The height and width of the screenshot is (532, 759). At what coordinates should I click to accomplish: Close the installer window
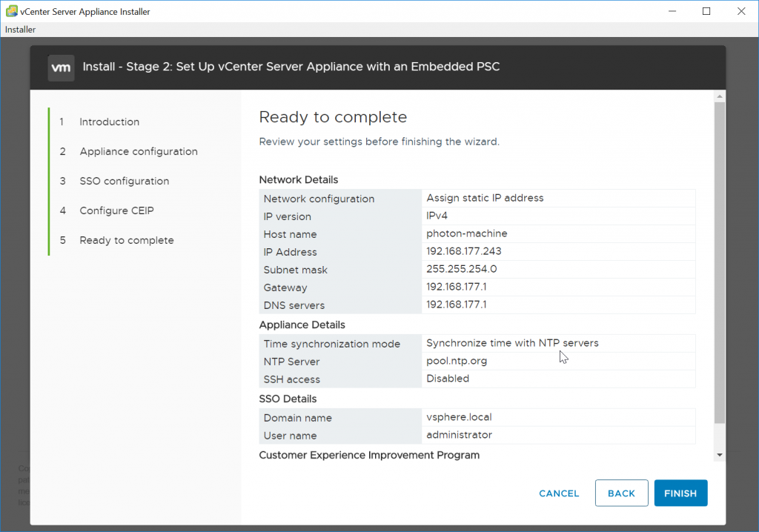[x=741, y=11]
